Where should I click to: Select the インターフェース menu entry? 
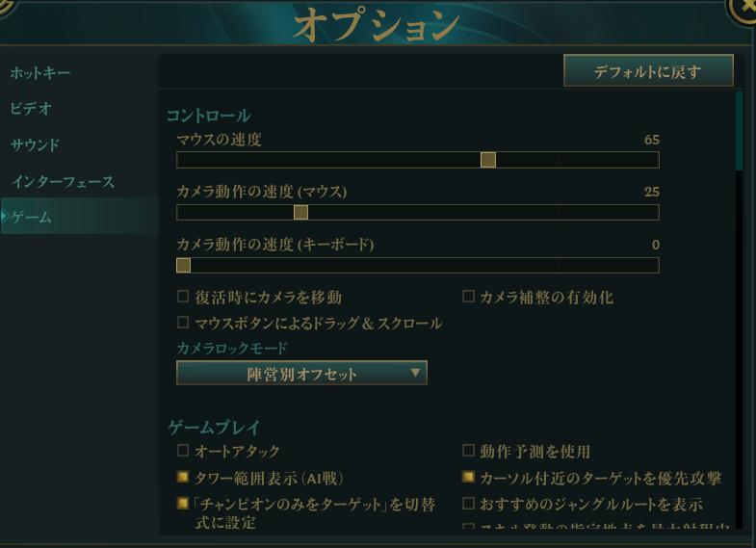tap(63, 182)
